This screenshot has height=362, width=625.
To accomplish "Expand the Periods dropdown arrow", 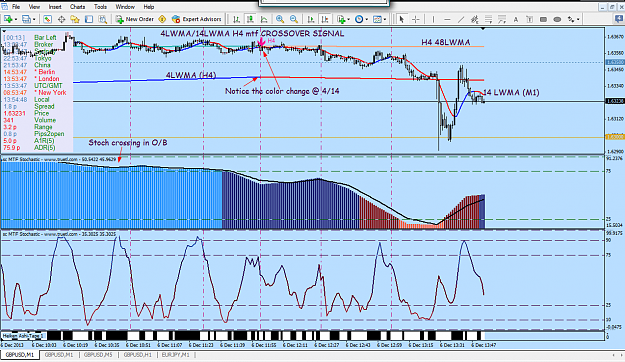I will click(367, 19).
